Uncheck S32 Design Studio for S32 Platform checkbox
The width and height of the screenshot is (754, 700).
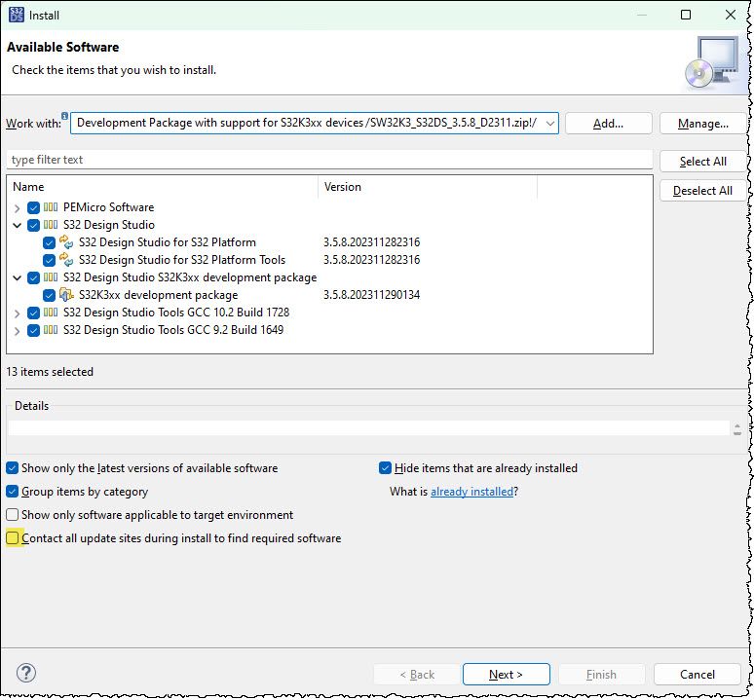[49, 242]
